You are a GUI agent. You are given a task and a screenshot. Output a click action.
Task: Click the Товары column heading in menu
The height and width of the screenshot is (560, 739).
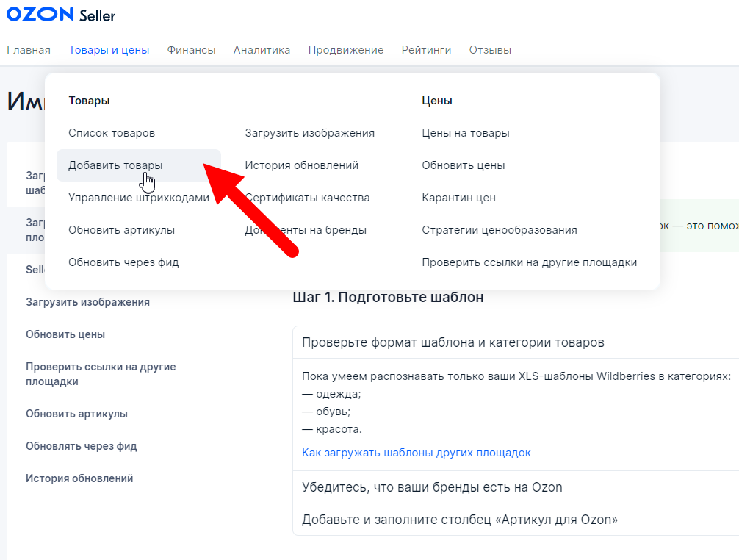[89, 101]
